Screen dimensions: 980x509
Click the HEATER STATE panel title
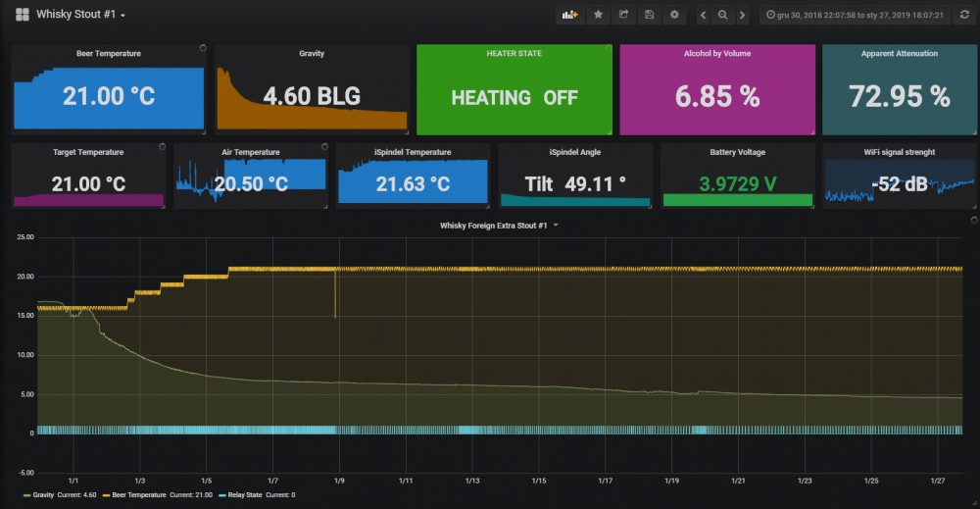click(514, 54)
